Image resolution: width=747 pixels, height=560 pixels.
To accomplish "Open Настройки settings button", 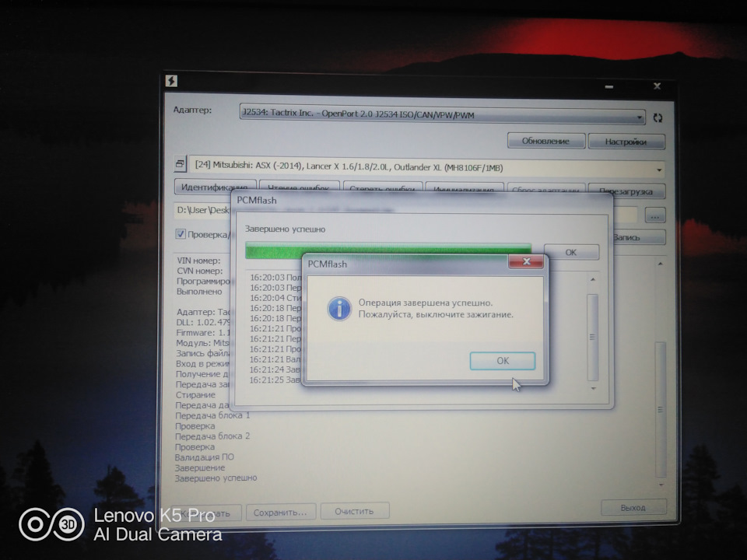I will 626,142.
